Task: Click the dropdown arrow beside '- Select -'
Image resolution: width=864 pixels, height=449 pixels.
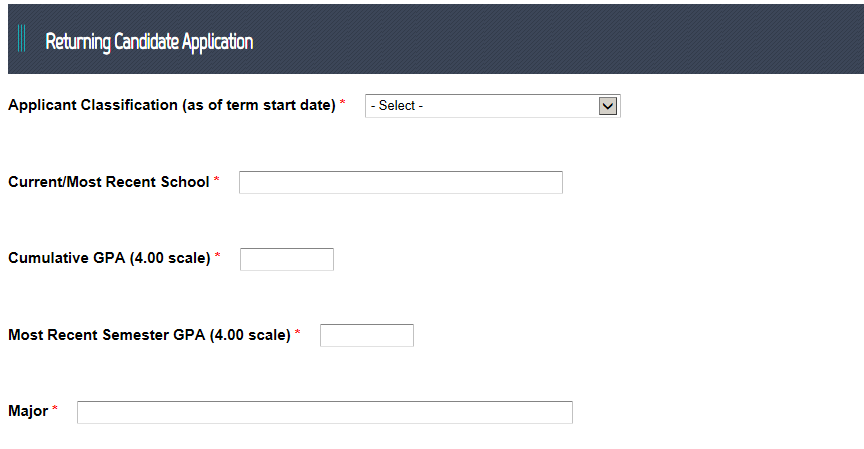Action: click(607, 106)
